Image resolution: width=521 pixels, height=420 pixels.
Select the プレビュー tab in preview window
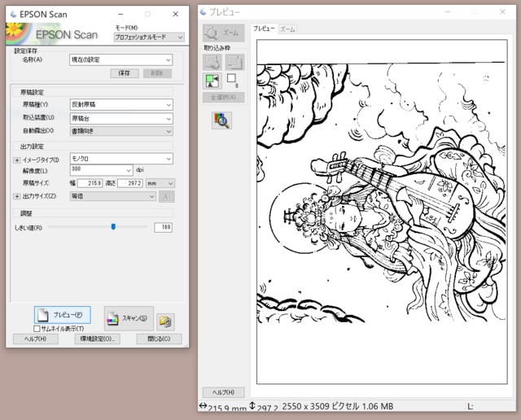tap(264, 28)
